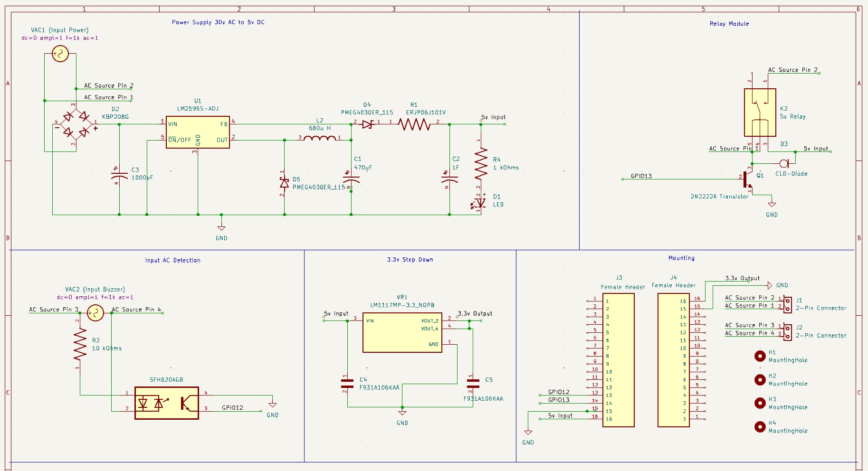Select the D4 Schottky diode symbol
Screen dimensions: 868x471
click(x=367, y=124)
